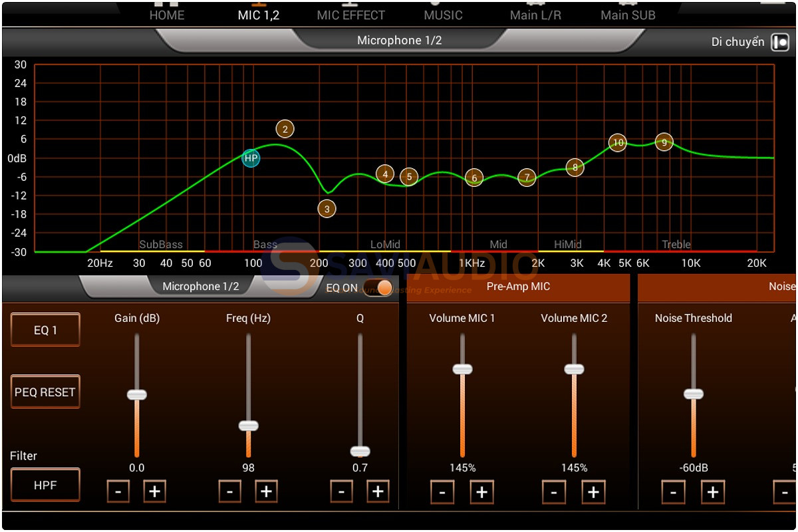This screenshot has width=798, height=532.
Task: Toggle the Di chuyển move switch
Action: point(779,43)
